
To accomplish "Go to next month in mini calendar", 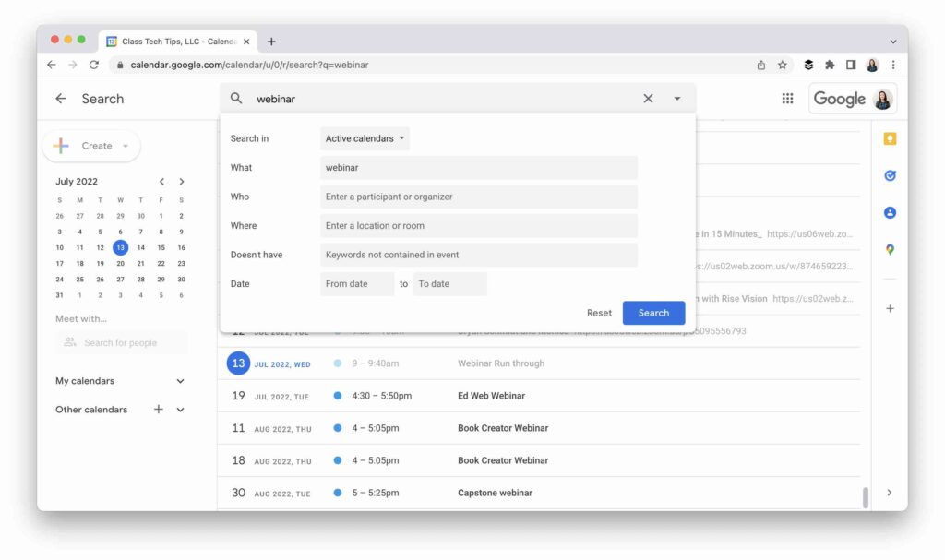I will (182, 182).
